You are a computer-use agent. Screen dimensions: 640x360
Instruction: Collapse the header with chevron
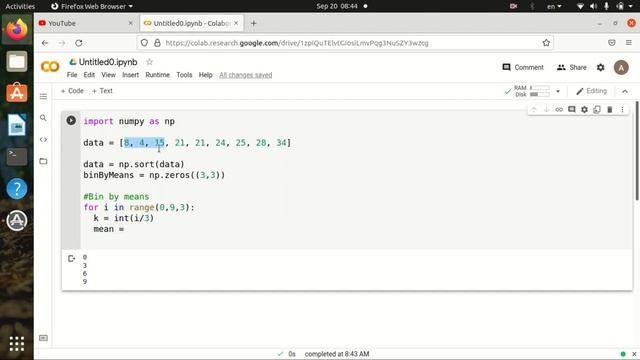[625, 91]
